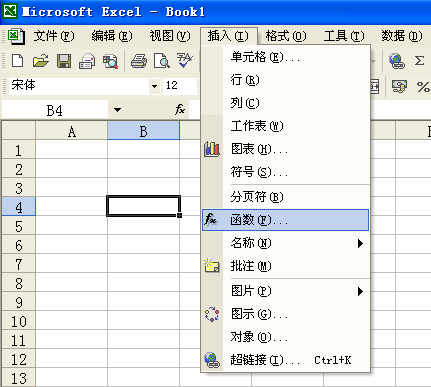Expand the 图片(P) submenu
This screenshot has height=387, width=431.
[x=360, y=292]
